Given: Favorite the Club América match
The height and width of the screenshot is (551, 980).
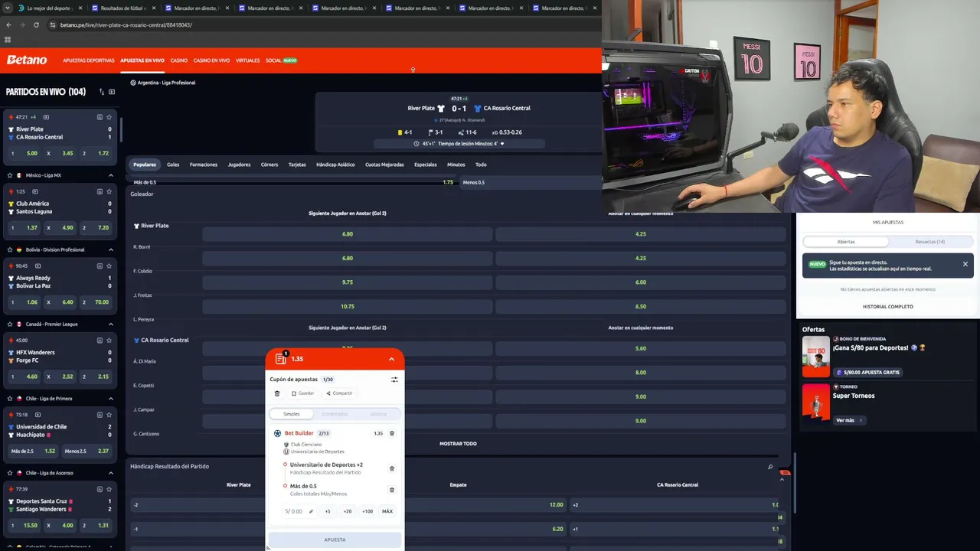Looking at the screenshot, I should click(109, 191).
